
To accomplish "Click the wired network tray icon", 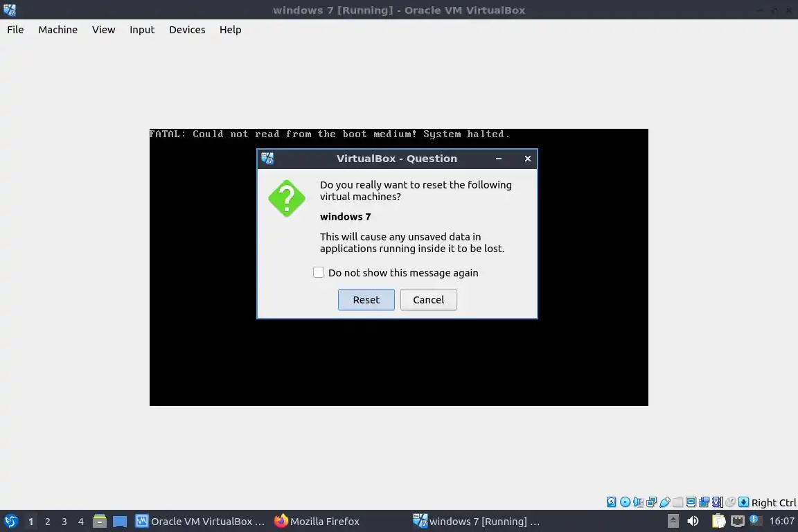I will pyautogui.click(x=738, y=521).
